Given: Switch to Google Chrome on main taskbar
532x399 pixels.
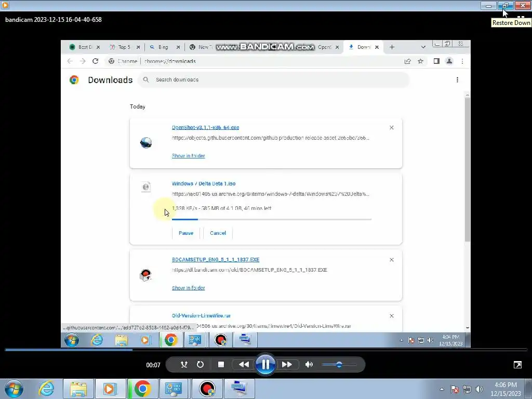Looking at the screenshot, I should (142, 389).
